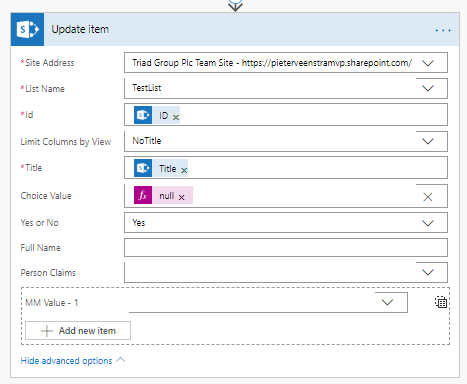Click the Choice Value label

click(46, 196)
